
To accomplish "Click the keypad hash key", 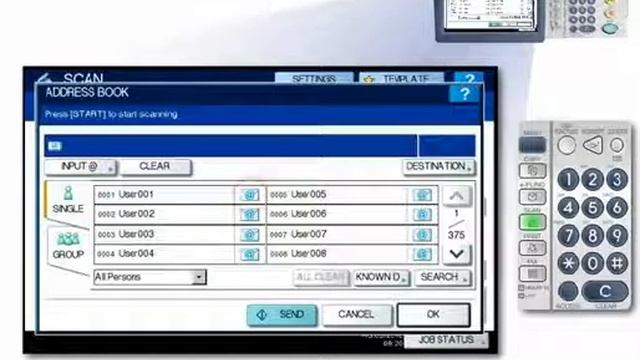I will tap(617, 263).
